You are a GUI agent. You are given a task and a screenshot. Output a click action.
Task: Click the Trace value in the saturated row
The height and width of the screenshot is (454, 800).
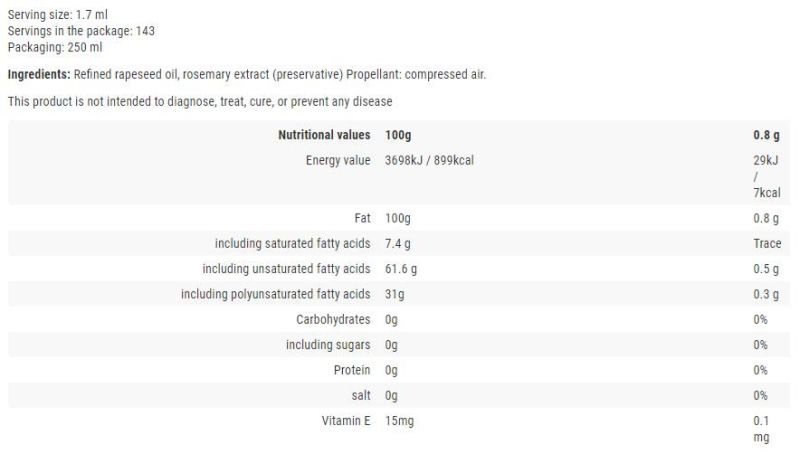tap(767, 244)
